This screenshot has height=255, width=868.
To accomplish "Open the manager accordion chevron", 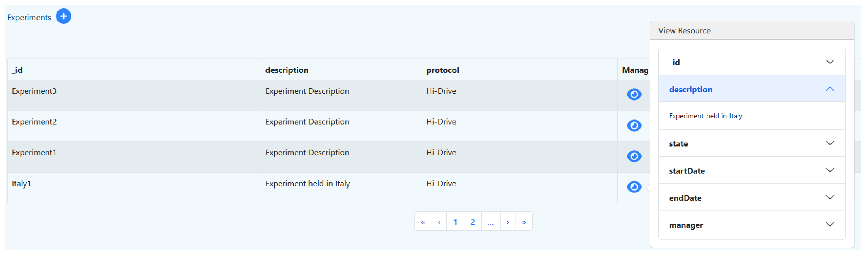I will point(830,225).
